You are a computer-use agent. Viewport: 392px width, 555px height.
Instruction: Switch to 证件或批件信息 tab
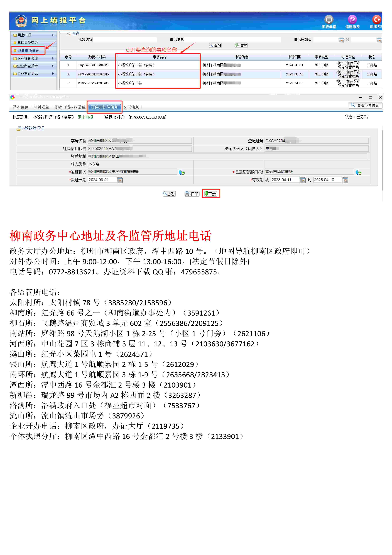coord(104,107)
